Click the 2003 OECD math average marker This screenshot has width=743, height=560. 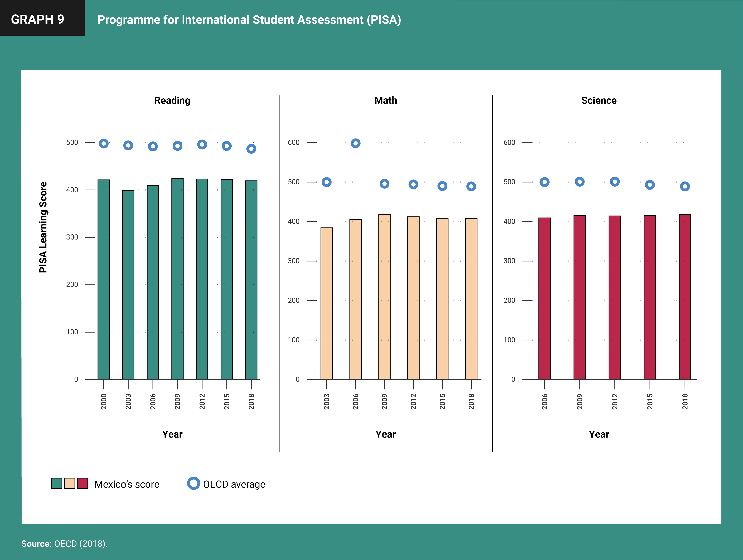[x=326, y=182]
